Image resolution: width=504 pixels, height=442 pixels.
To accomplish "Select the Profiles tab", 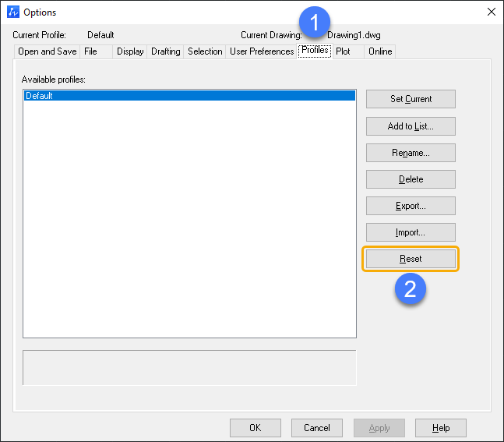I will point(315,51).
